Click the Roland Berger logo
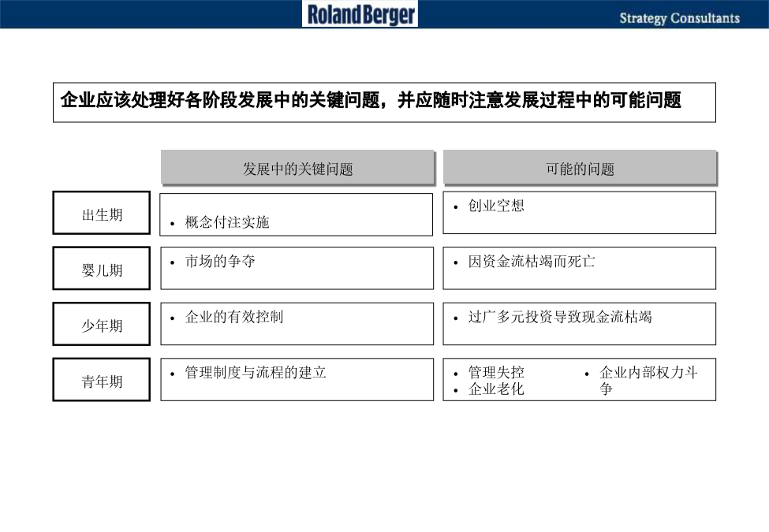The height and width of the screenshot is (532, 769). 360,13
